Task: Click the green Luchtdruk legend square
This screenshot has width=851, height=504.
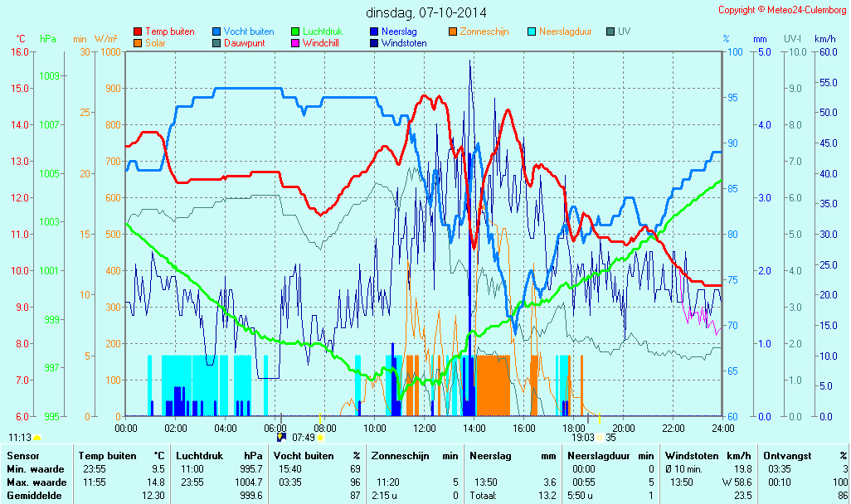Action: click(x=295, y=31)
